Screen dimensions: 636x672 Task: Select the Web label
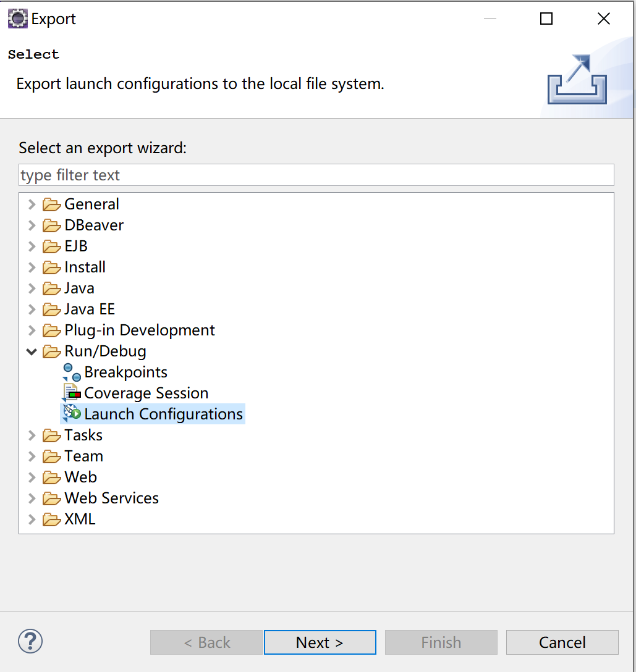coord(80,477)
